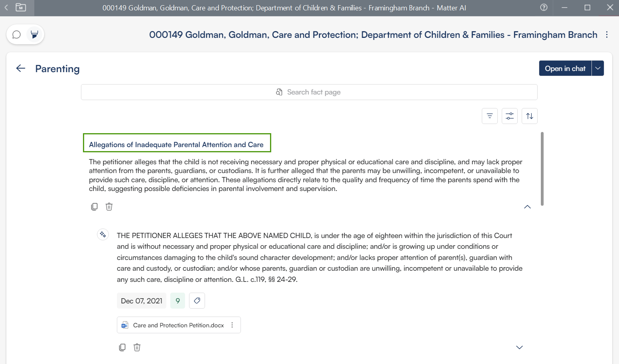The image size is (619, 364).
Task: Click the AI sparkle icon beside petition excerpt
Action: click(x=103, y=234)
